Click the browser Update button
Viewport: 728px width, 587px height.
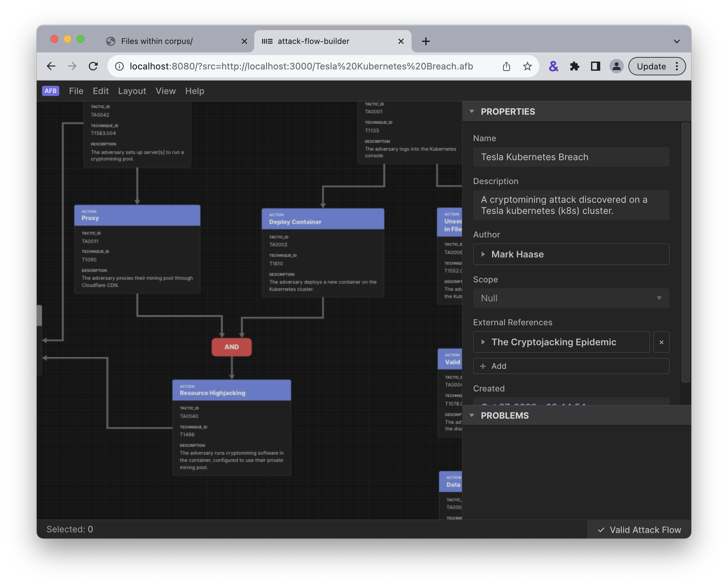click(x=651, y=66)
